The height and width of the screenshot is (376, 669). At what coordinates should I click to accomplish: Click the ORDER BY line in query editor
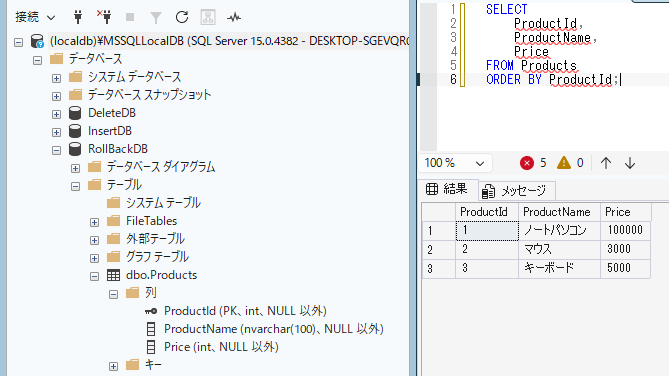(553, 79)
